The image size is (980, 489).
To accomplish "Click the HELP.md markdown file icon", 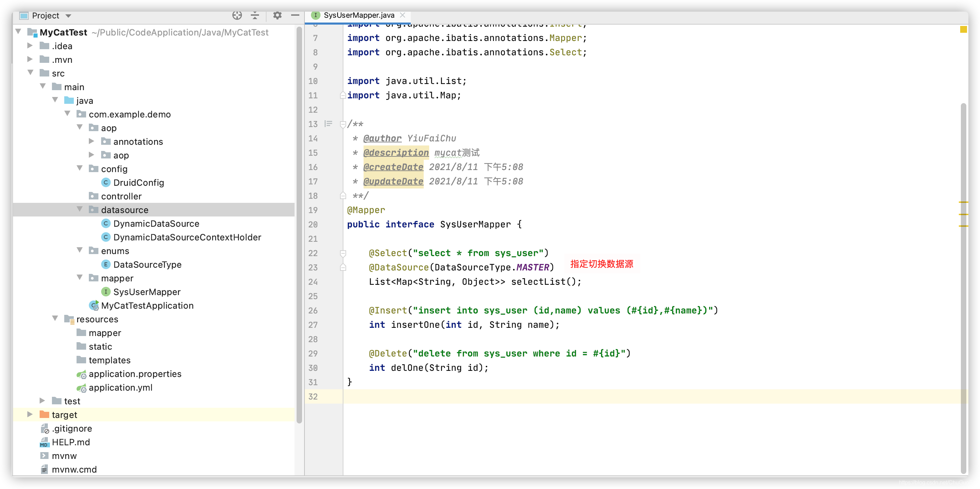I will point(44,442).
